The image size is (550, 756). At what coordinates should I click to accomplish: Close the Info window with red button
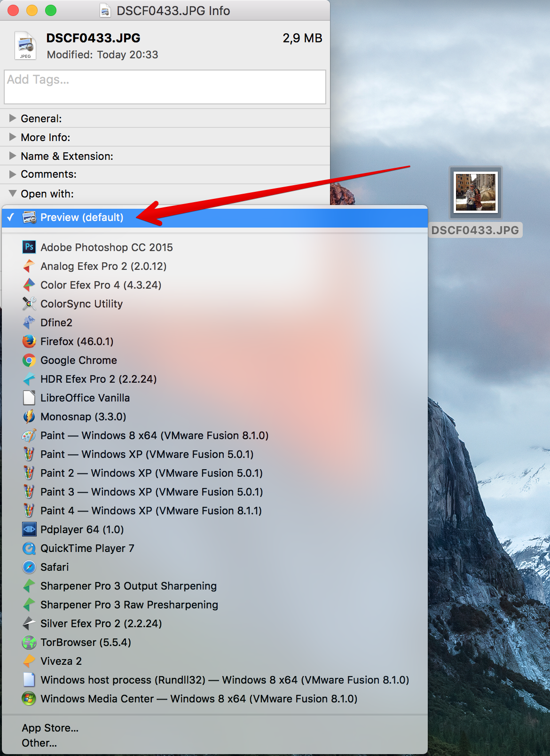click(13, 10)
